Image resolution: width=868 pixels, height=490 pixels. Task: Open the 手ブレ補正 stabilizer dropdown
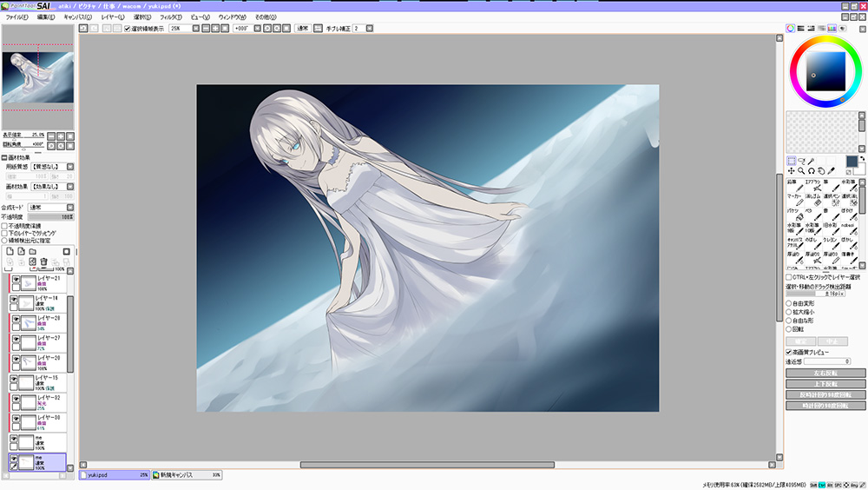click(x=370, y=29)
